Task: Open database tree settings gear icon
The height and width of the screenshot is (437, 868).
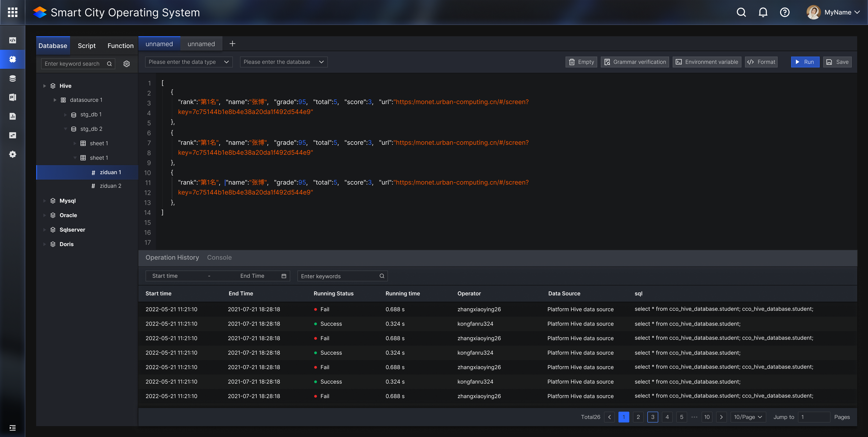Action: coord(127,64)
